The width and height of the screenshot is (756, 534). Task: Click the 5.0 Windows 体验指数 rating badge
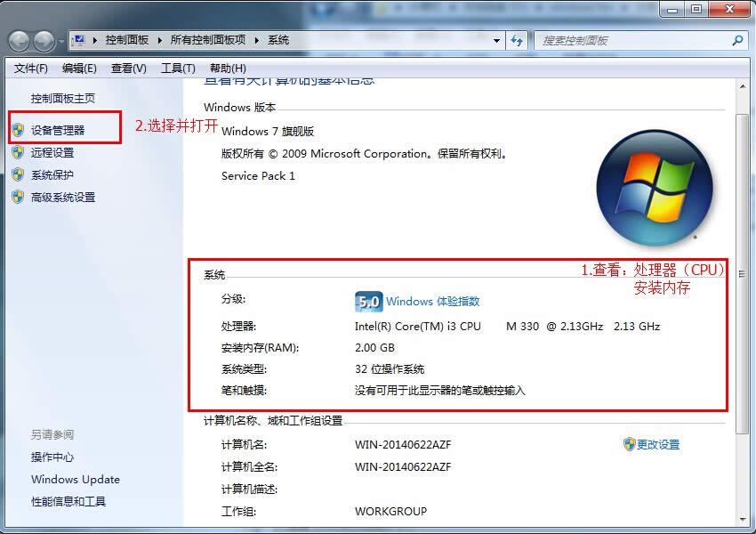(x=367, y=302)
